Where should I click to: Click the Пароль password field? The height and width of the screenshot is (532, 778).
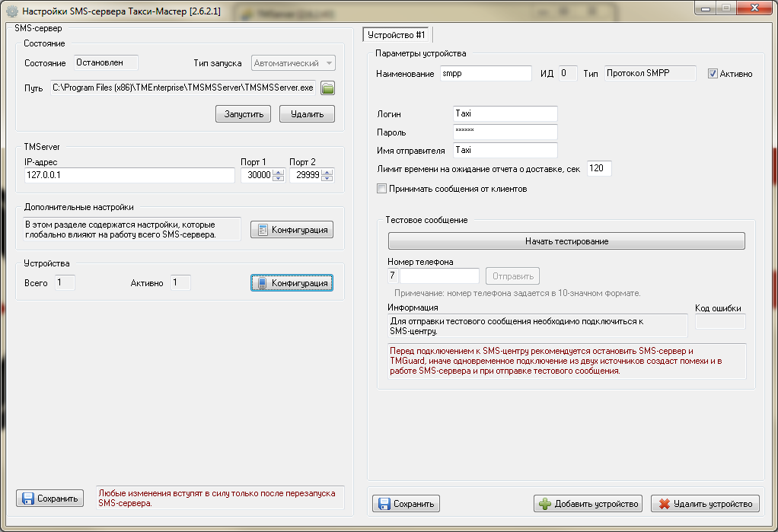point(505,132)
